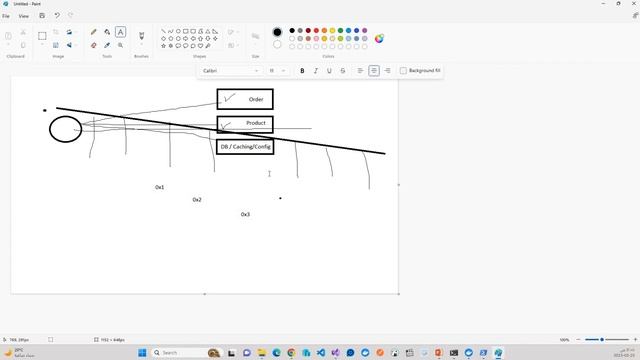Click the Save icon in title bar
Viewport: 640px width, 360px height.
[x=42, y=16]
